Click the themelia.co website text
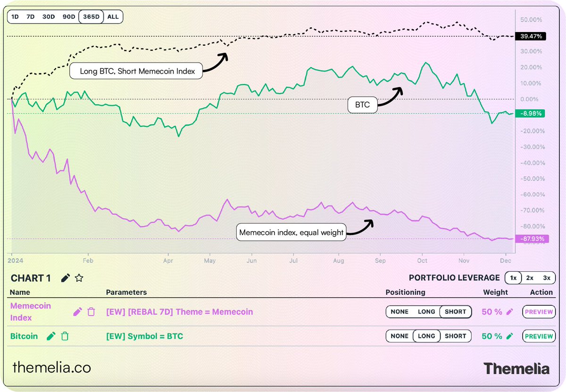This screenshot has width=566, height=392. point(51,367)
